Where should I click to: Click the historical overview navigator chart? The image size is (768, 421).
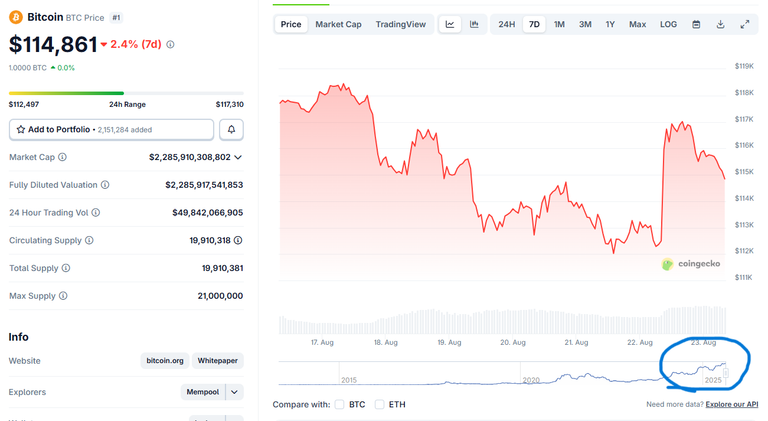[502, 374]
